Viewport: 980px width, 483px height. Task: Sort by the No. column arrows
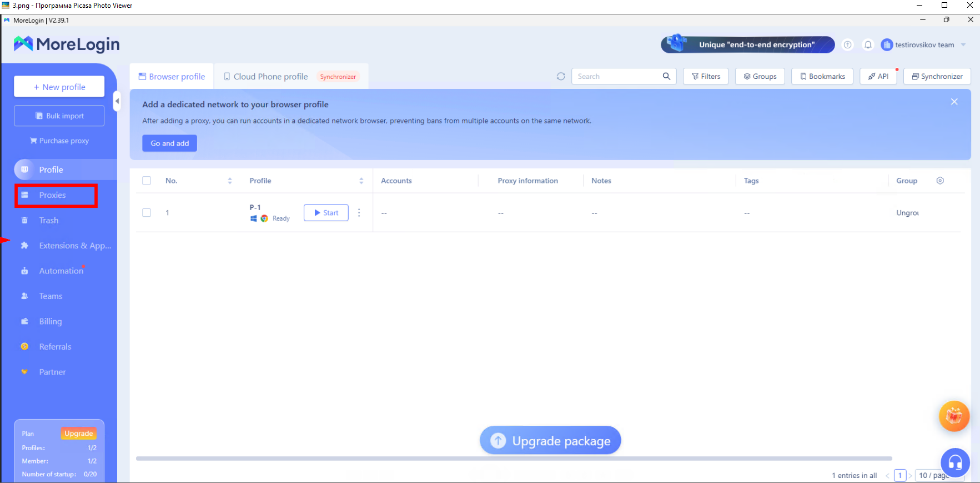click(230, 181)
